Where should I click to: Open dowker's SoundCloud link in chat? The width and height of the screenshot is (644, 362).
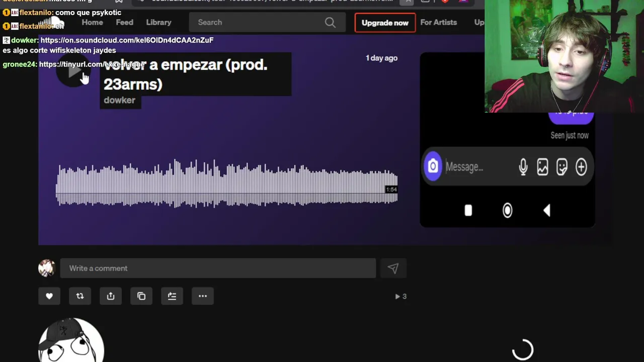point(127,40)
